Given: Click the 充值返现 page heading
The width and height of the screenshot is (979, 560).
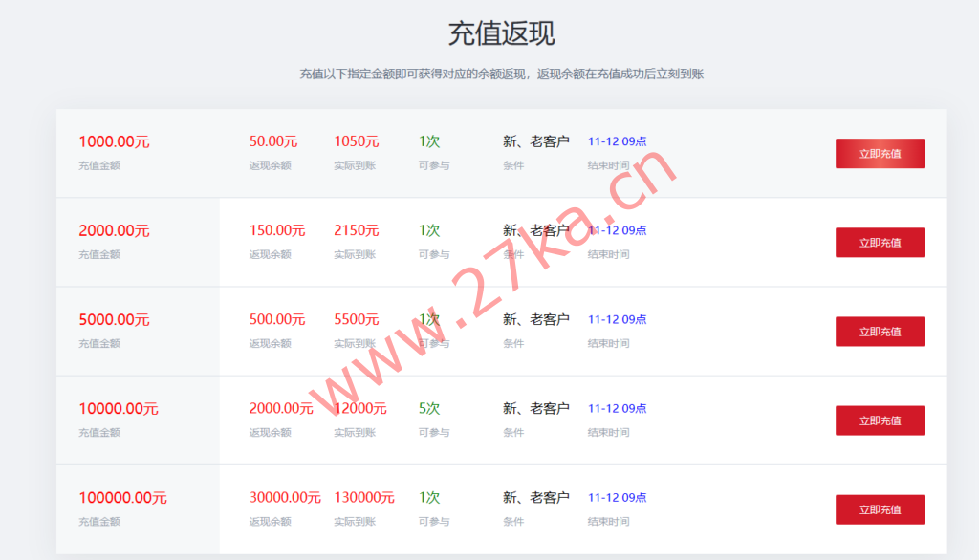Looking at the screenshot, I should [x=501, y=33].
